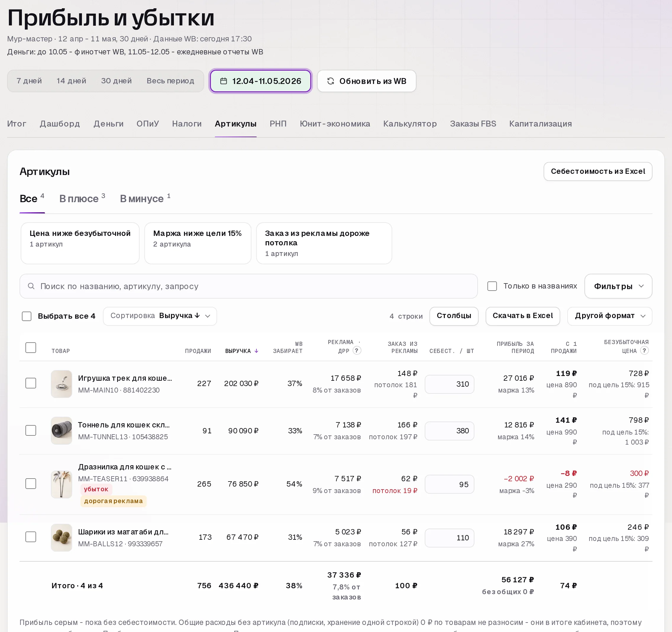The height and width of the screenshot is (632, 672).
Task: Click the дорогая реклама tag
Action: 113,501
